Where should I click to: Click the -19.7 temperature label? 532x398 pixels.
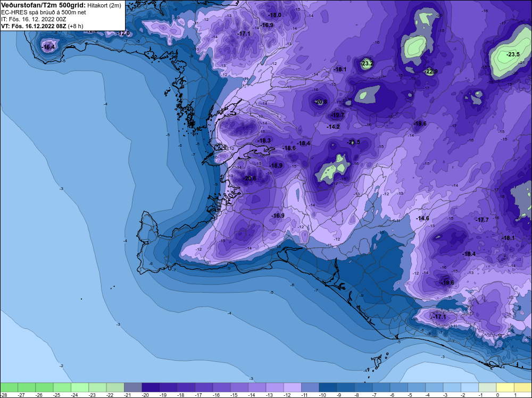[338, 115]
